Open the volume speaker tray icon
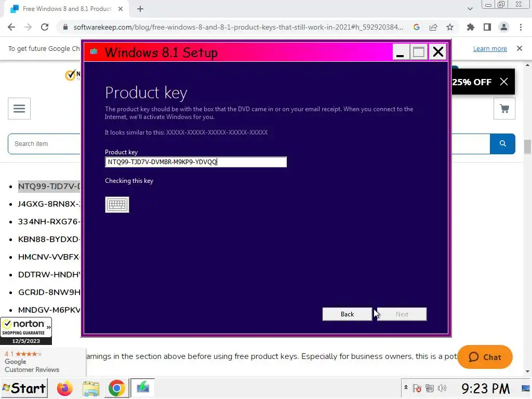Viewport: 532px width, 399px height. (x=442, y=388)
